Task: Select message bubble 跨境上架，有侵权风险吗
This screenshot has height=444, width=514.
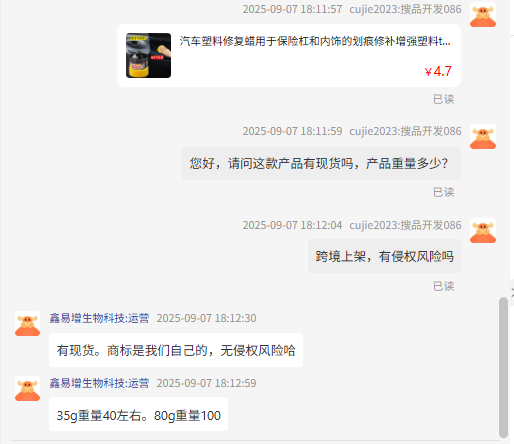Action: tap(384, 256)
